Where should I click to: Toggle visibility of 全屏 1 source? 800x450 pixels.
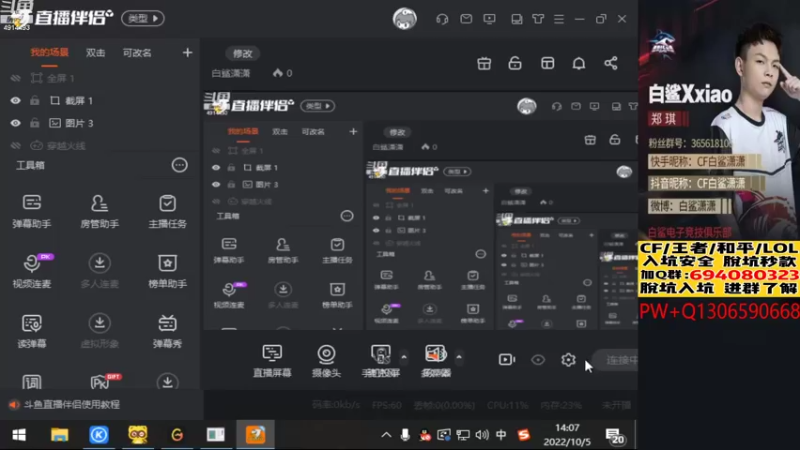click(15, 78)
